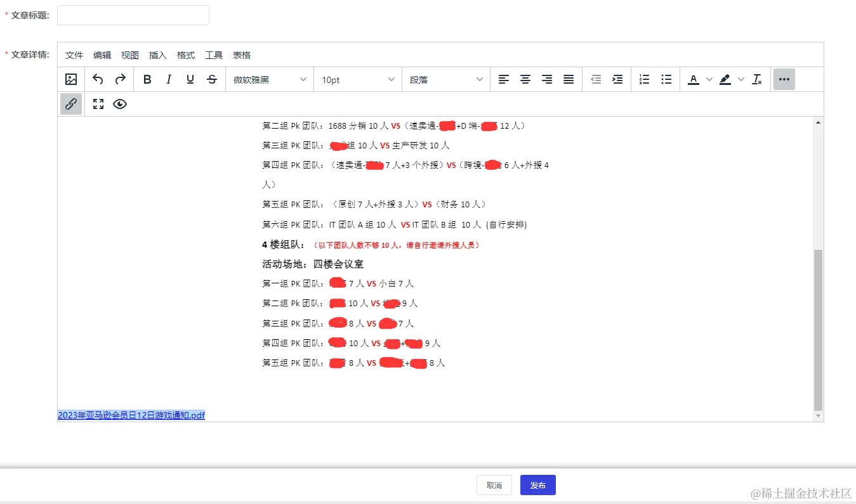Click the scrollbar down arrow
Image resolution: width=856 pixels, height=504 pixels.
[x=818, y=416]
